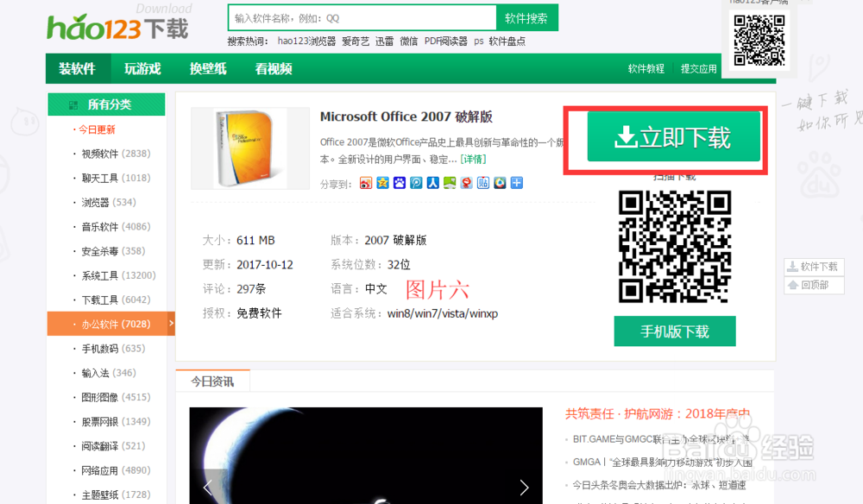This screenshot has width=863, height=504.
Task: Click hot search term ps
Action: coord(479,41)
